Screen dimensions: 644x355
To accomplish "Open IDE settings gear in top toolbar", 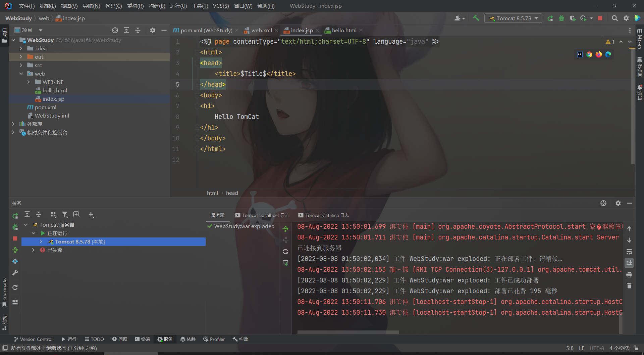I will [x=626, y=18].
